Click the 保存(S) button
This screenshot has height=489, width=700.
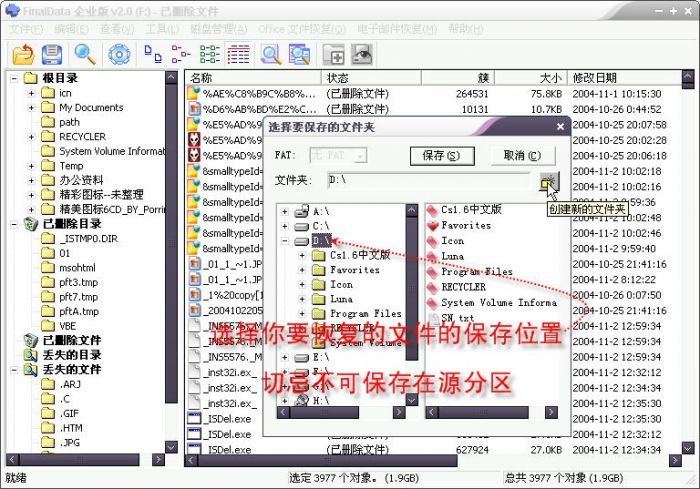click(x=442, y=156)
